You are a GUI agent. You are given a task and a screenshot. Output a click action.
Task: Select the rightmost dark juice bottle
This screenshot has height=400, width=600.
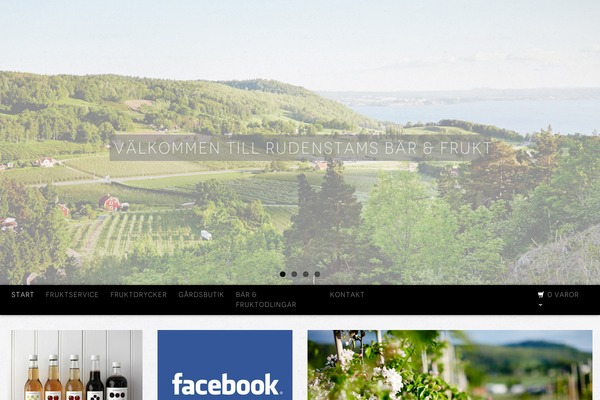116,381
